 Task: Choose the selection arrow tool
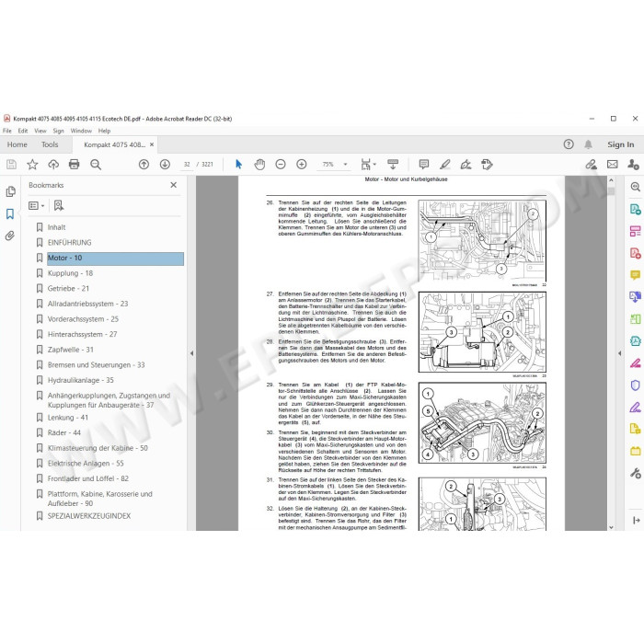coord(238,165)
